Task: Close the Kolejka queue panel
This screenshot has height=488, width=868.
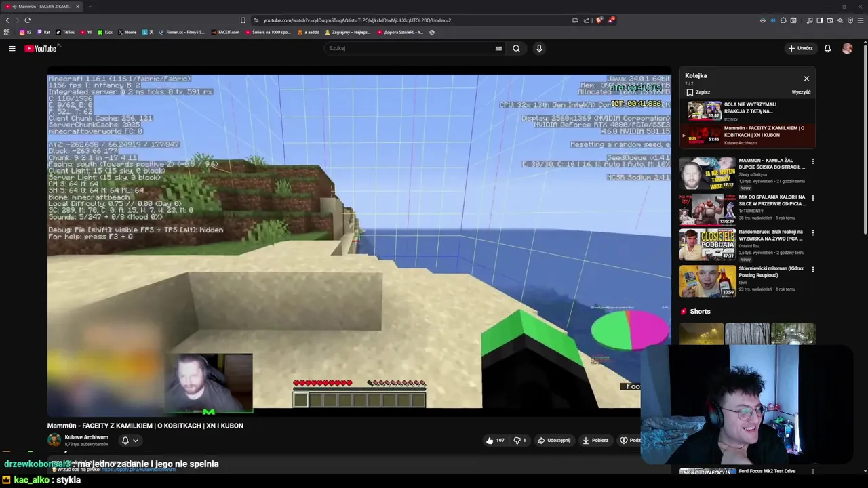Action: coord(806,79)
